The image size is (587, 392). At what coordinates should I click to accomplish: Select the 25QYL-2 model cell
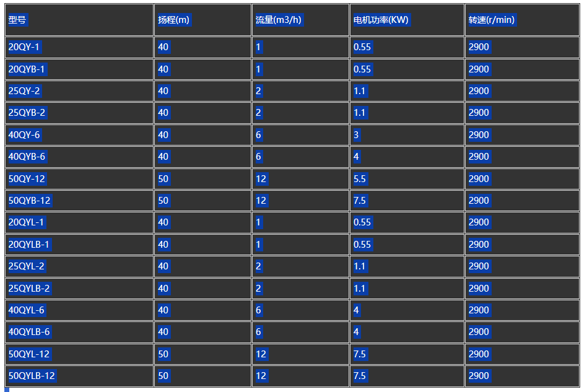click(79, 266)
